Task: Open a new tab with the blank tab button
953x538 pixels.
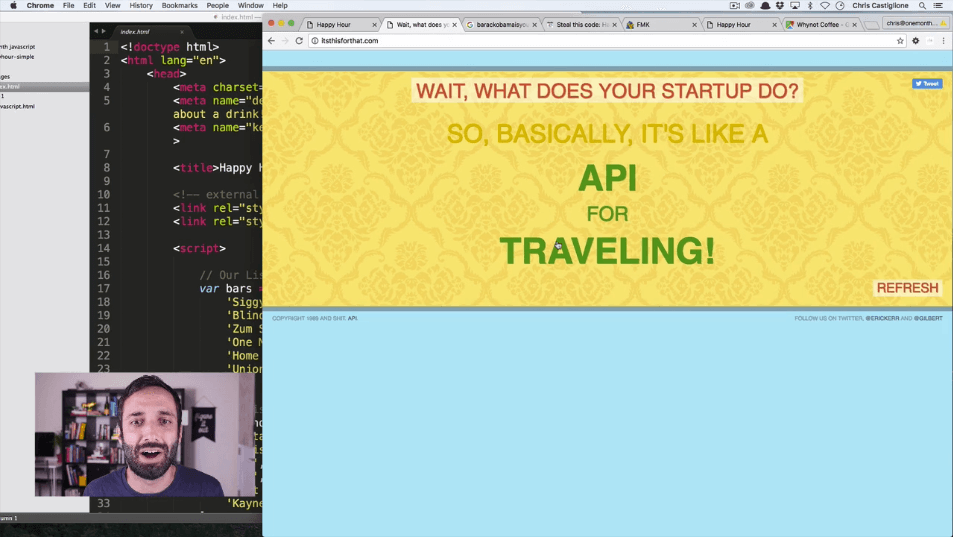Action: pyautogui.click(x=872, y=25)
